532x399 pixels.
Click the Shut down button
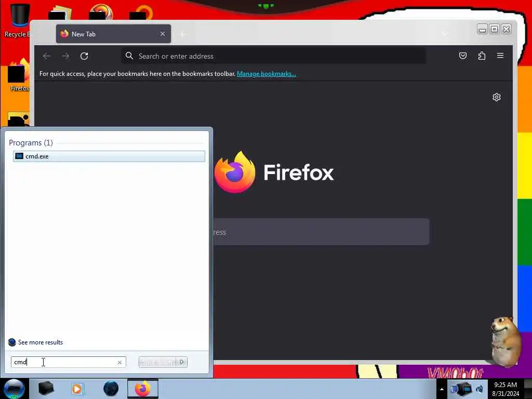point(157,362)
